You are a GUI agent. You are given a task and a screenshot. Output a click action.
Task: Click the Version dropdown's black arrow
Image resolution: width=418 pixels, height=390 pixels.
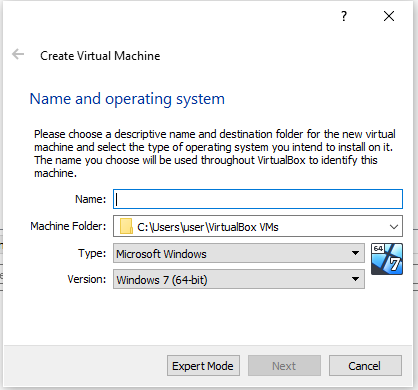355,279
